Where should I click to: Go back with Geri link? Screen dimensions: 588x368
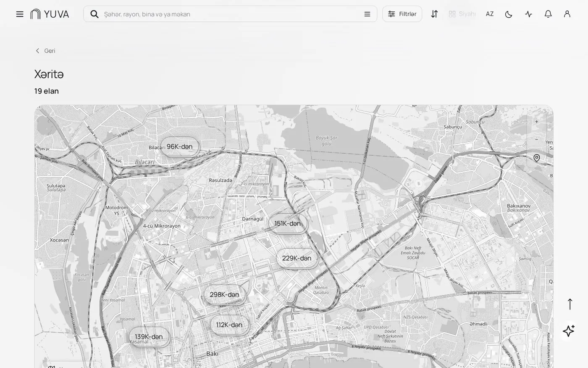tap(45, 50)
